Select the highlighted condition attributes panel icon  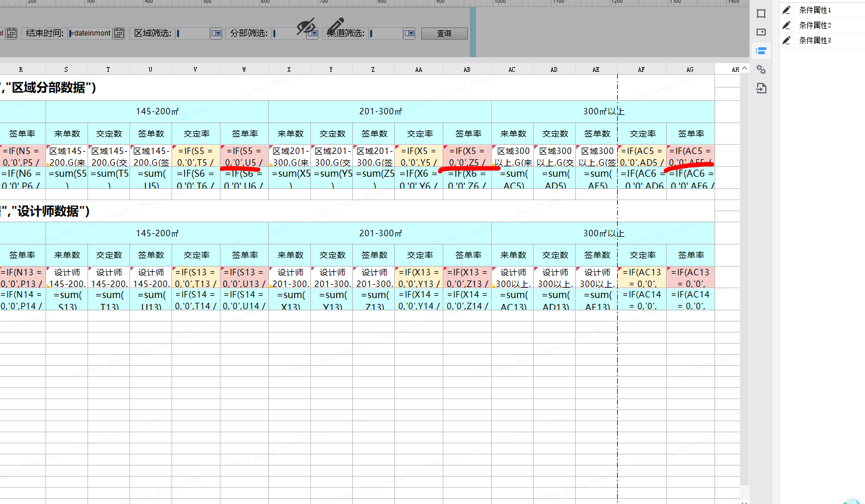[x=761, y=51]
